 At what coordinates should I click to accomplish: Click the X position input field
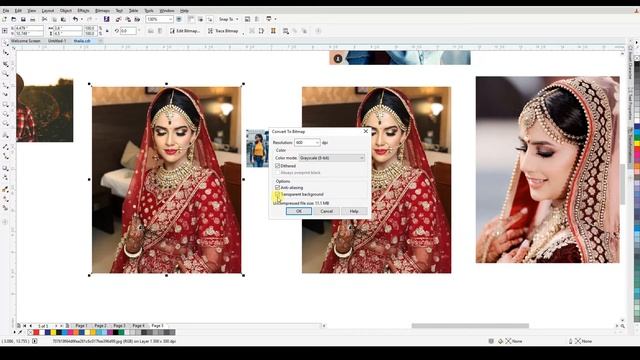pos(29,28)
